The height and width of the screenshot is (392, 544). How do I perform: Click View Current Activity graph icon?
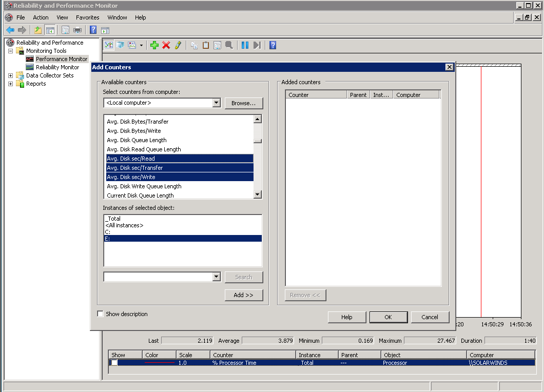[109, 45]
